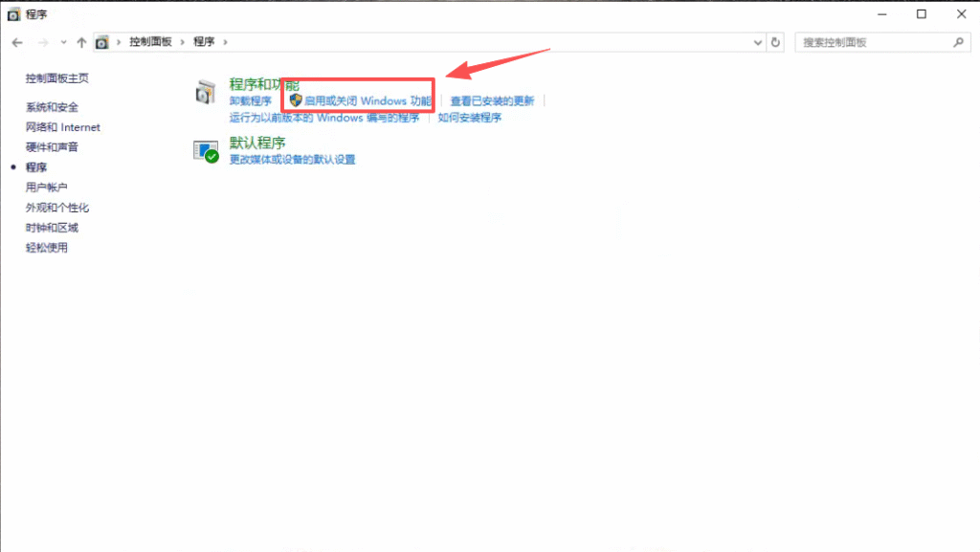Screen dimensions: 980x552
Task: Open the address bar dropdown arrow
Action: pyautogui.click(x=757, y=42)
